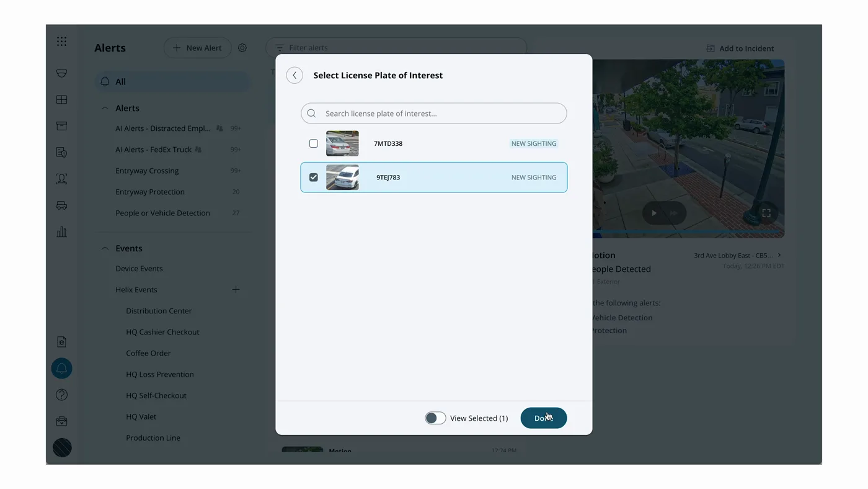Check the 7MTD338 license plate checkbox
868x489 pixels.
point(314,143)
